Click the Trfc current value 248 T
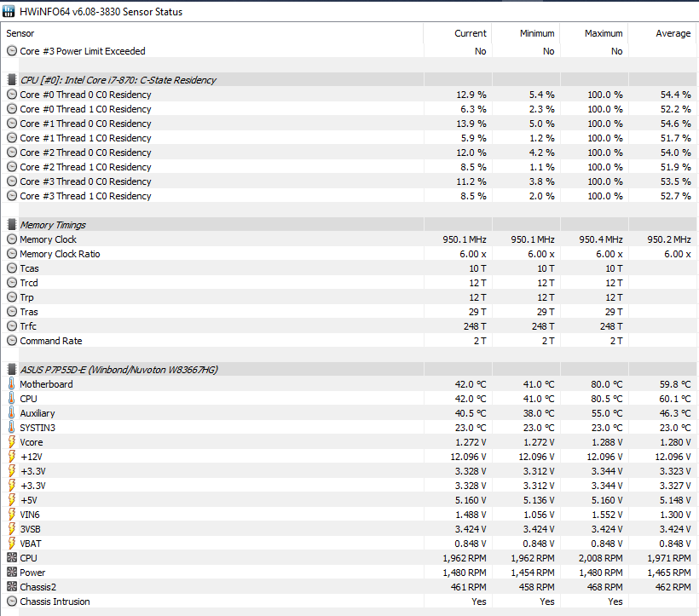Screen dimensions: 699x616 tap(475, 326)
